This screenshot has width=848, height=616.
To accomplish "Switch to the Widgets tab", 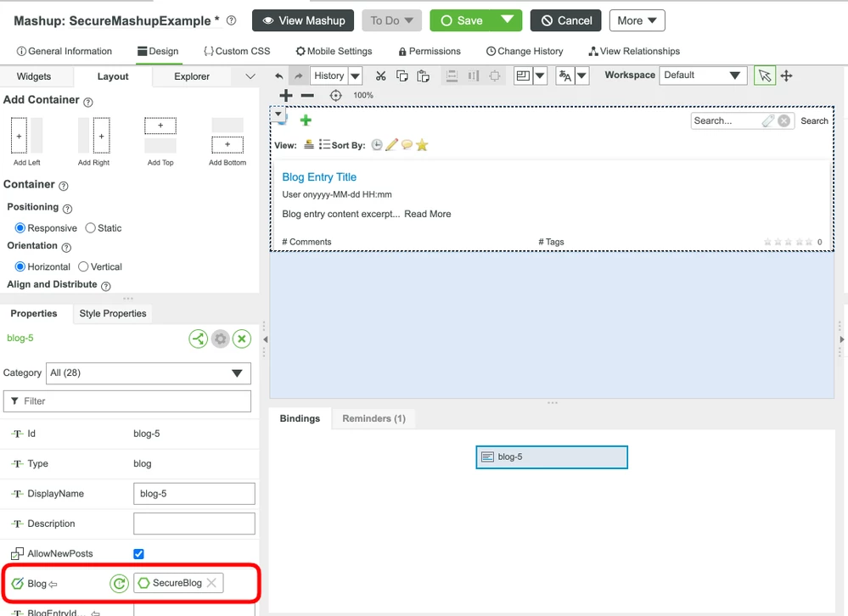I will 34,76.
